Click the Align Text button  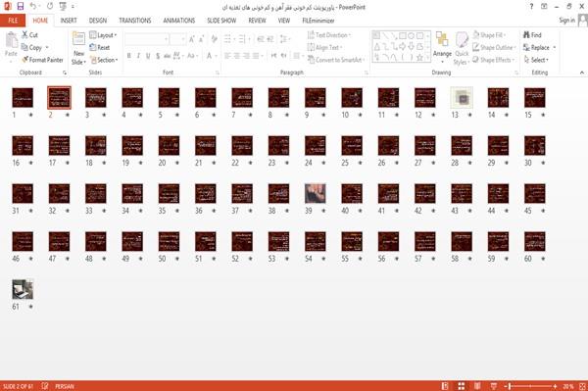pyautogui.click(x=324, y=47)
